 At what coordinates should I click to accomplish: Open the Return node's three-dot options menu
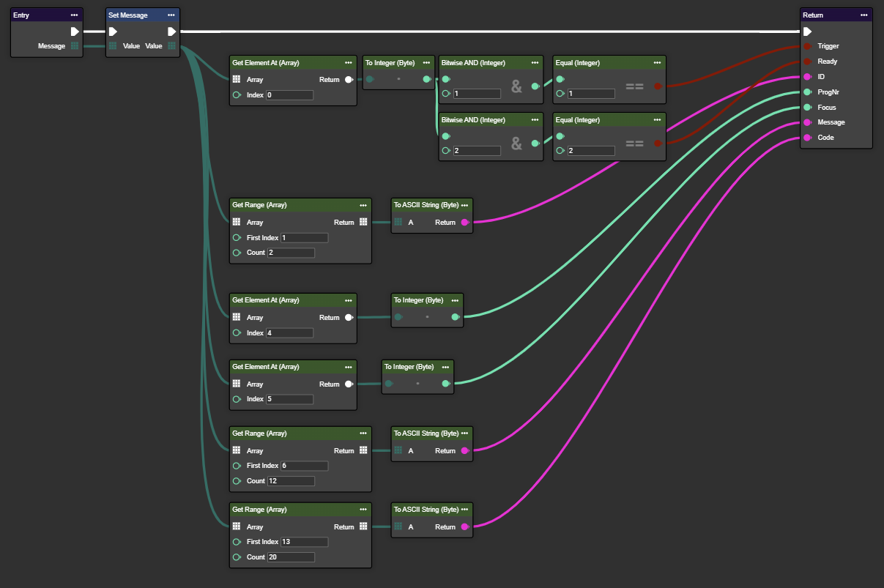[864, 15]
